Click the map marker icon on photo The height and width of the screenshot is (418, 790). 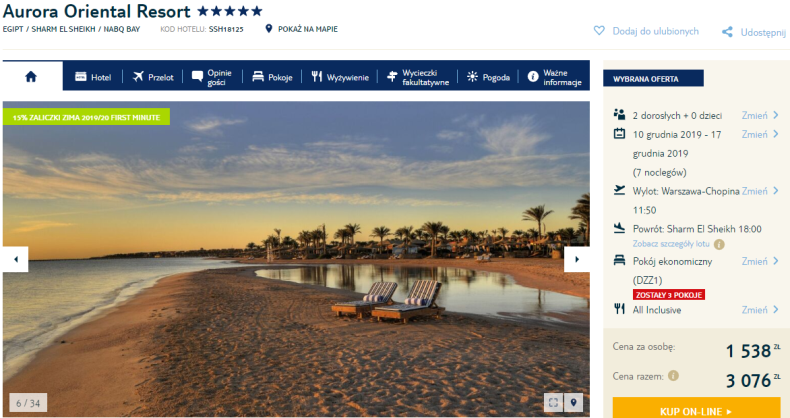coord(573,402)
